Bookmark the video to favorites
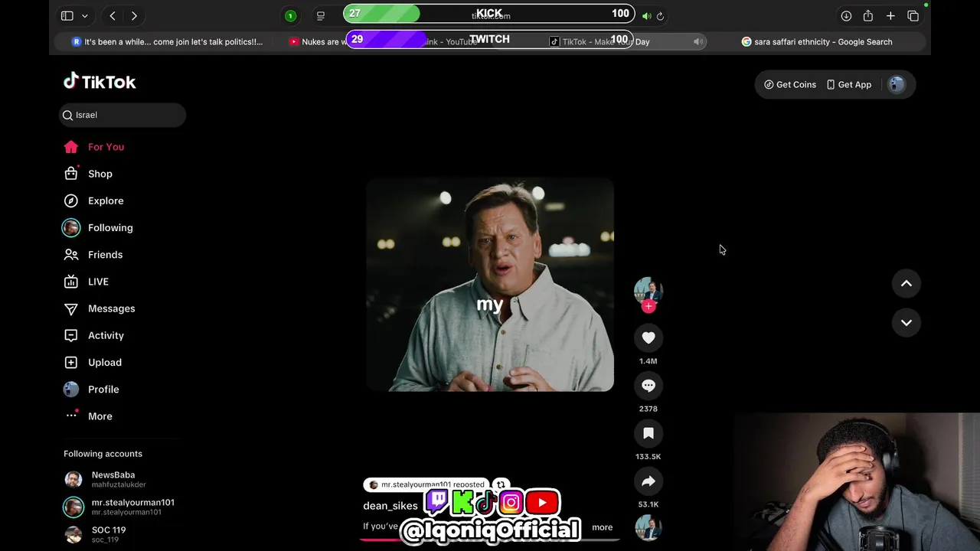980x551 pixels. [648, 433]
